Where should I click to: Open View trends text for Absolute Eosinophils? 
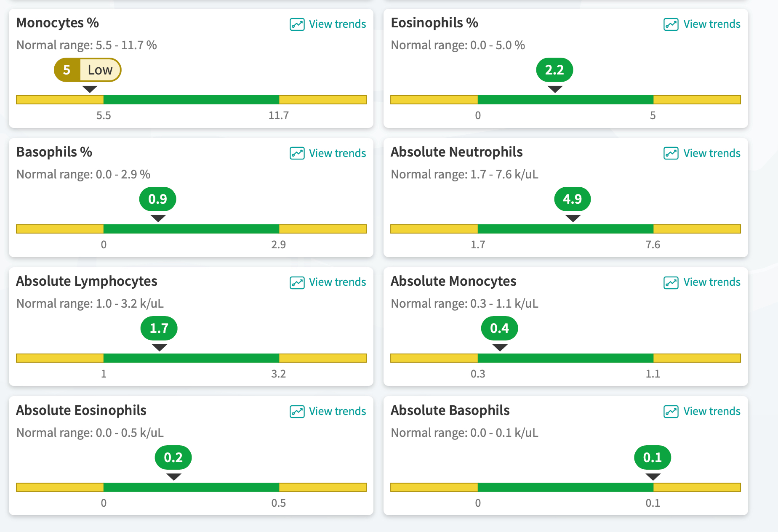(x=337, y=411)
